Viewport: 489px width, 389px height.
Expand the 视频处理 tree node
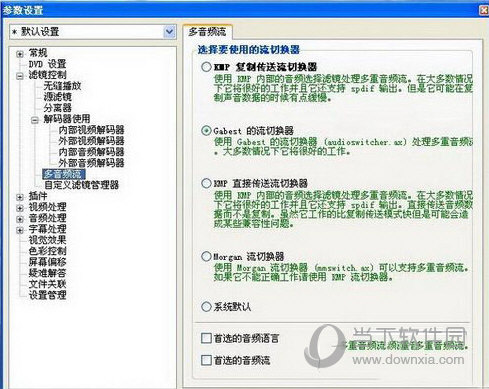(20, 208)
